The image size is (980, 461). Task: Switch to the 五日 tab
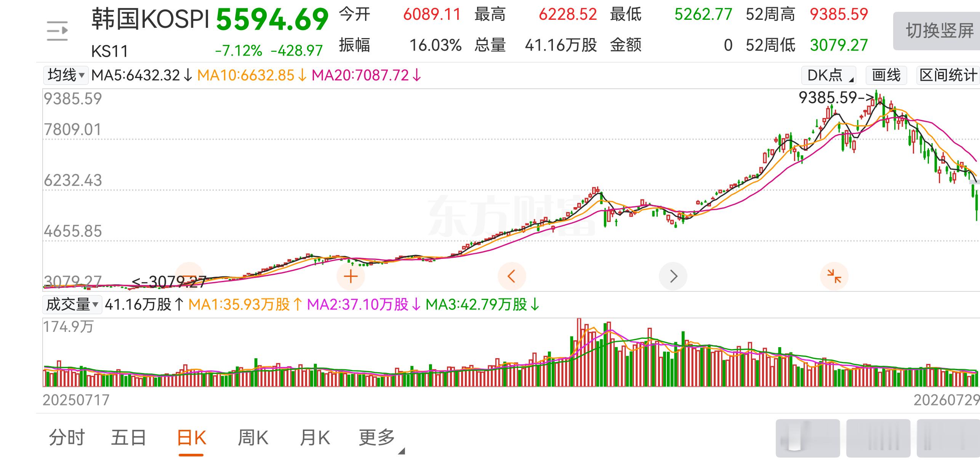(129, 437)
